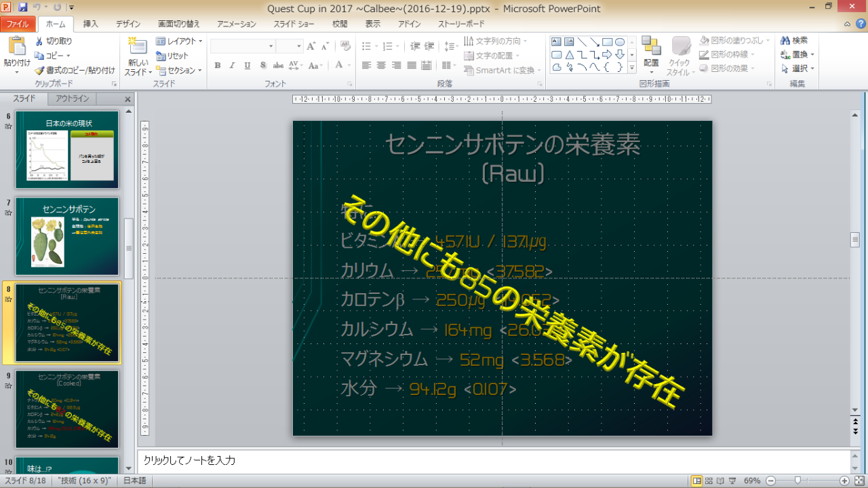Click the Find (検索) binoculars button
Screen dimensions: 868x488
click(794, 41)
